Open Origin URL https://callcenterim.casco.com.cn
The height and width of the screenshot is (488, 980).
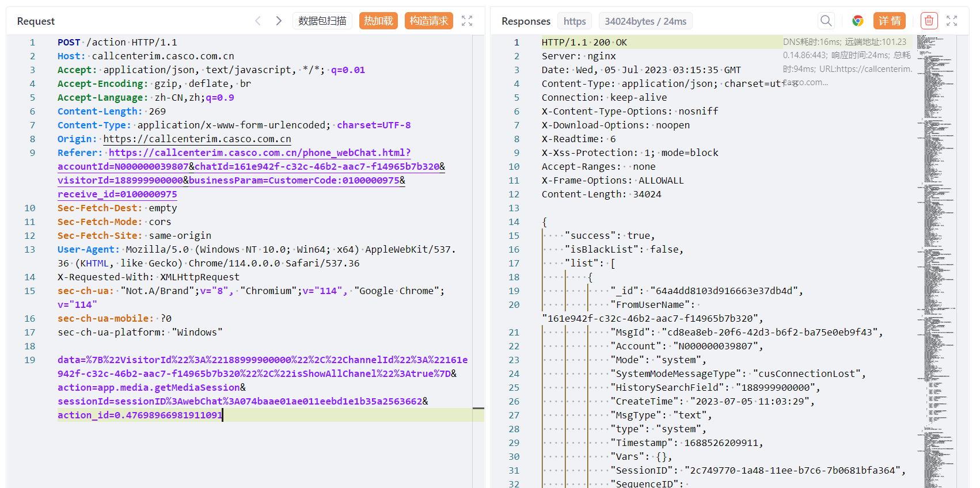coord(197,139)
